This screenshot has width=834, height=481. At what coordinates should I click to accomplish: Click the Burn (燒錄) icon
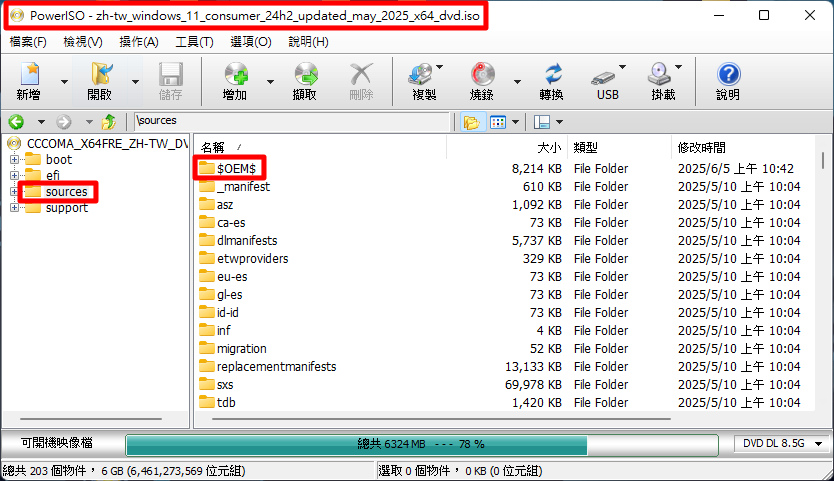482,74
